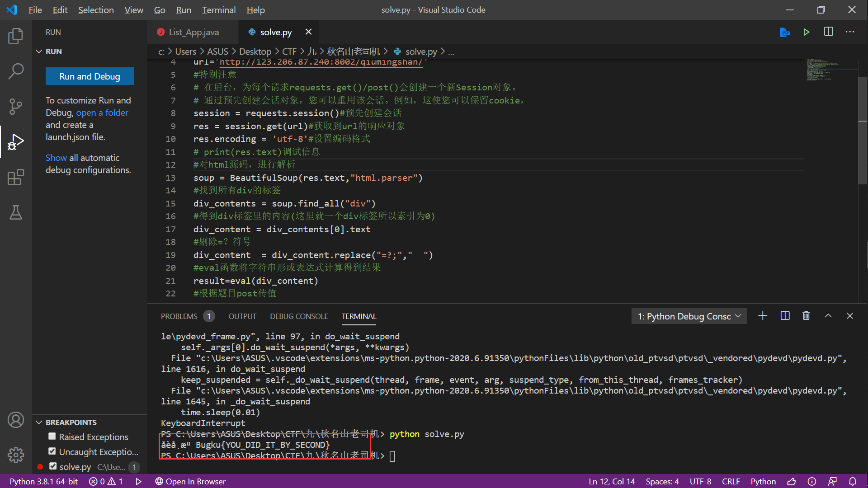868x488 pixels.
Task: Open the Test flask icon view
Action: (x=16, y=212)
